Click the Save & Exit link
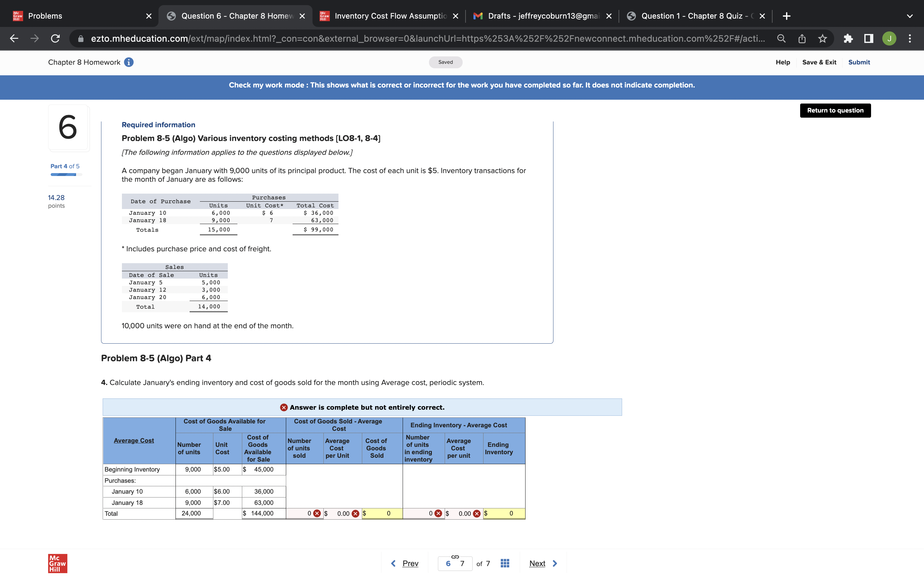Image resolution: width=924 pixels, height=577 pixels. (819, 62)
